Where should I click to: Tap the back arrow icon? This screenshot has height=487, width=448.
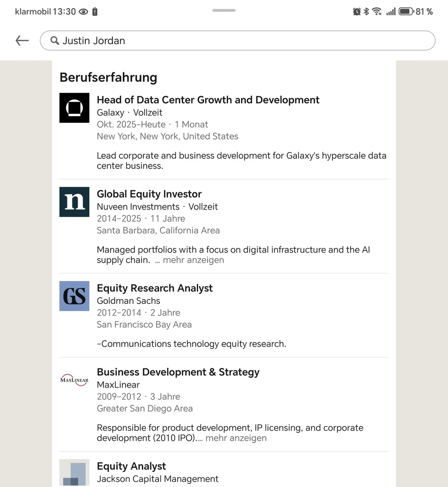[22, 41]
